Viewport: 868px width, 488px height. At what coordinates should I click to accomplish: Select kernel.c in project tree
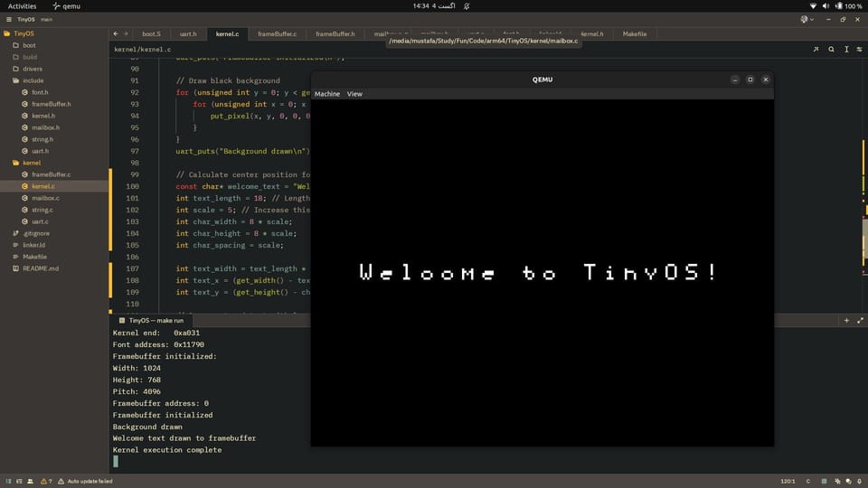pyautogui.click(x=54, y=186)
